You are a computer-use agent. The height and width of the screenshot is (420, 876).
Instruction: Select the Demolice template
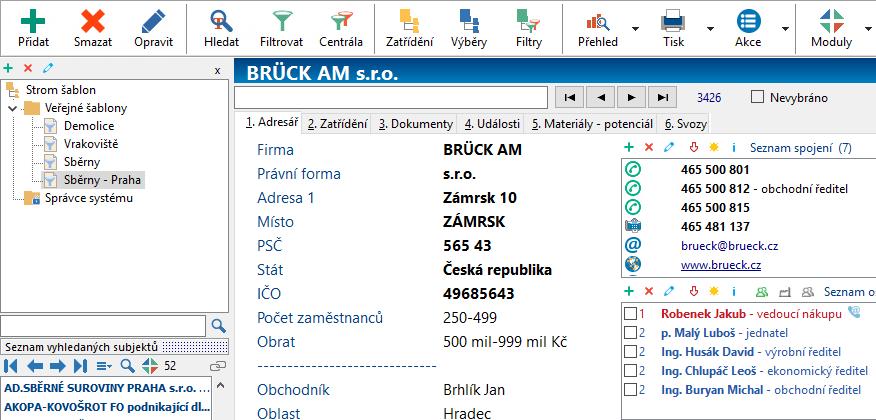coord(89,126)
